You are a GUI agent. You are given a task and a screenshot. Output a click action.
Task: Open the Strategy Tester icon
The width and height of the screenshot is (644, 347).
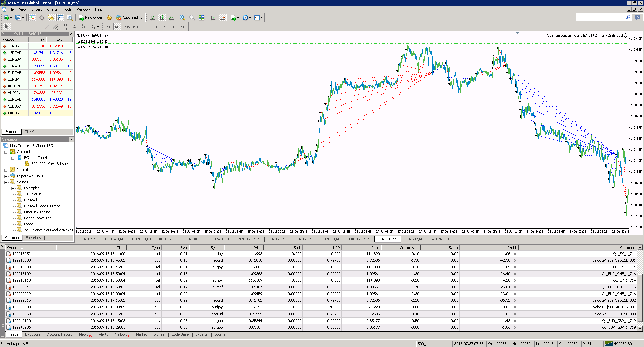click(x=70, y=18)
